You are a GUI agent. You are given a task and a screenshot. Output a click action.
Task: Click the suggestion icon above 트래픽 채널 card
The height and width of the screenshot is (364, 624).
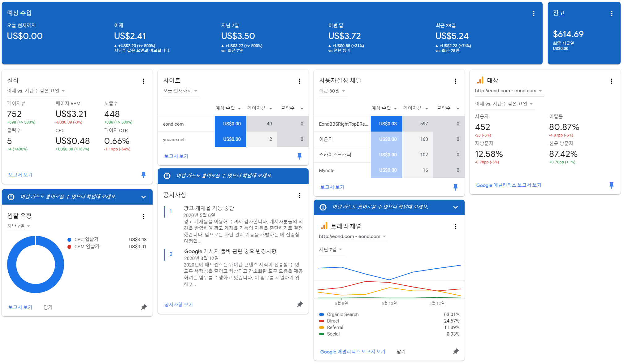click(323, 207)
